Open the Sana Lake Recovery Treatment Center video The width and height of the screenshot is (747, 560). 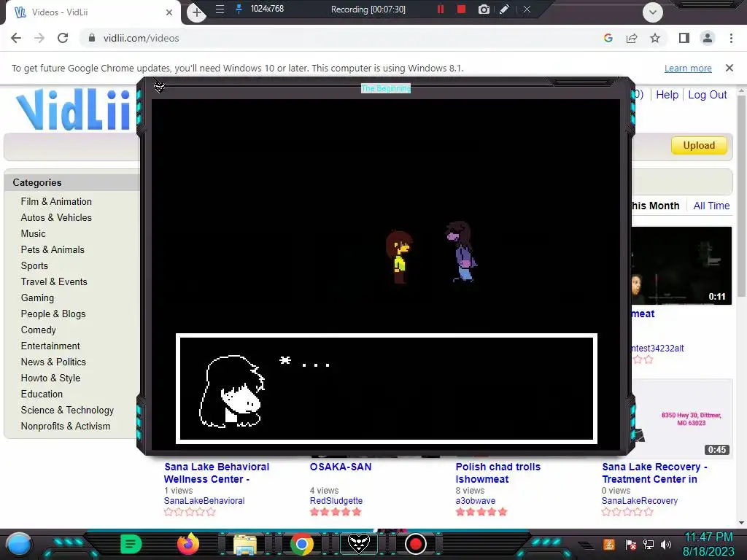tap(654, 472)
